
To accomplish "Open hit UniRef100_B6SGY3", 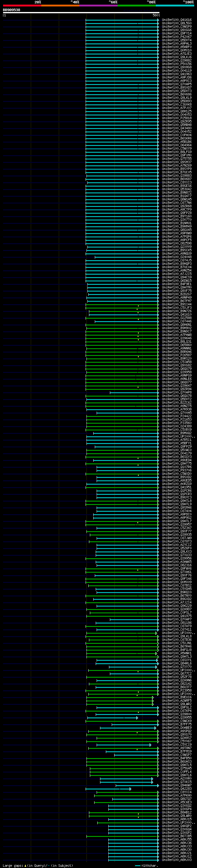I will click(177, 457).
